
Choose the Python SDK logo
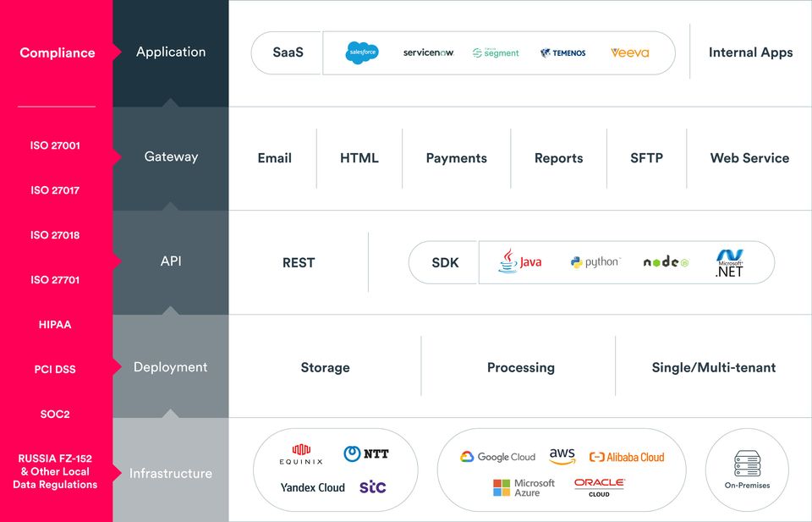(x=595, y=262)
